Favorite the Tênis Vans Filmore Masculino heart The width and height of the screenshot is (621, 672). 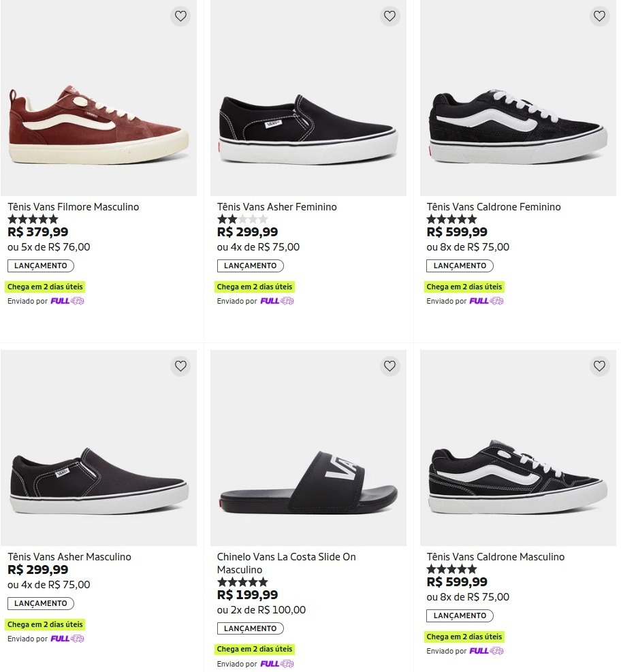pos(180,16)
